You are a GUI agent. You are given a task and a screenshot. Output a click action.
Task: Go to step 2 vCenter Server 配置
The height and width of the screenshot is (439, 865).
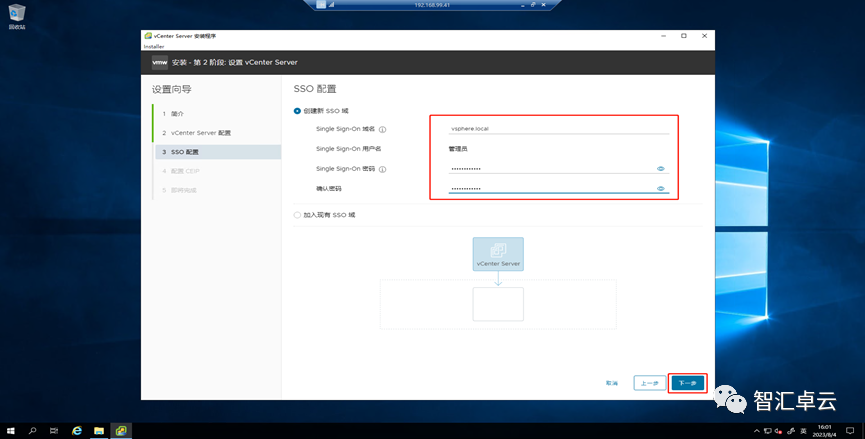(217, 133)
